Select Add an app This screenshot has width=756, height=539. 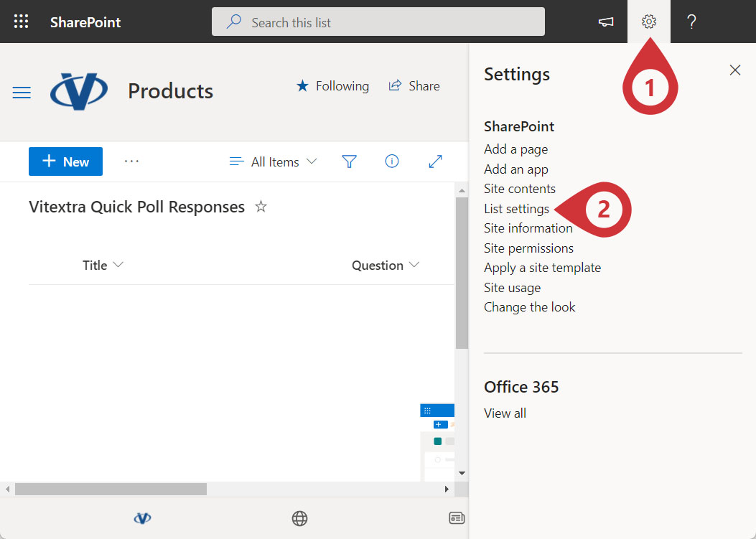[x=516, y=169]
